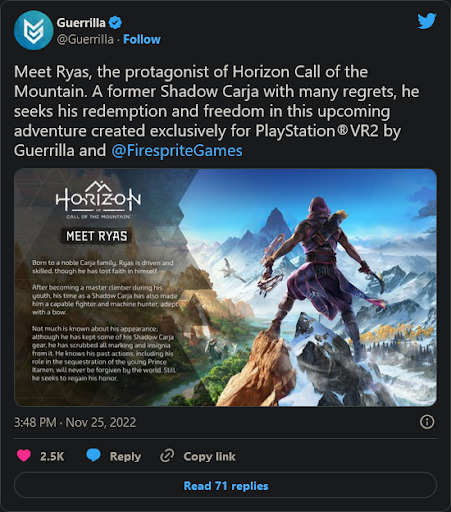This screenshot has height=512, width=451.
Task: Open Read 71 replies
Action: 225,485
